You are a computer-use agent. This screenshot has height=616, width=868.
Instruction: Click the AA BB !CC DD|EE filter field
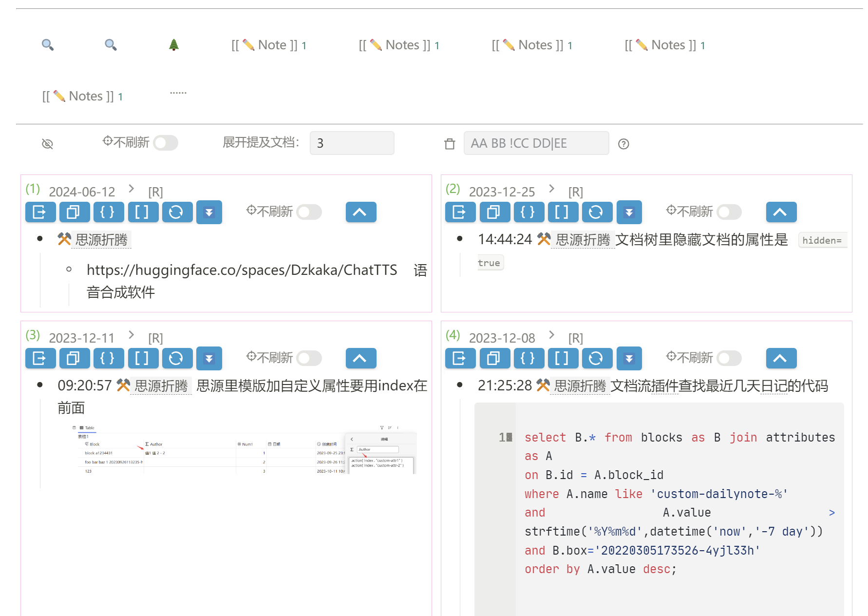click(536, 143)
